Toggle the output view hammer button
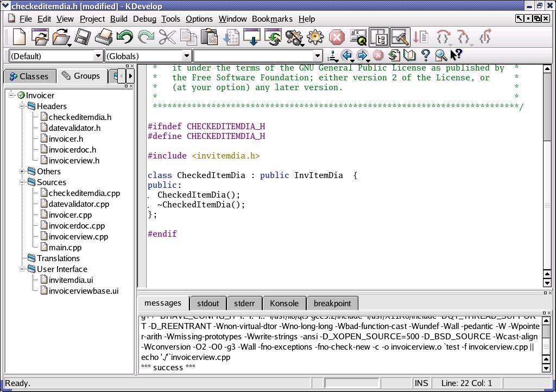 click(x=400, y=37)
